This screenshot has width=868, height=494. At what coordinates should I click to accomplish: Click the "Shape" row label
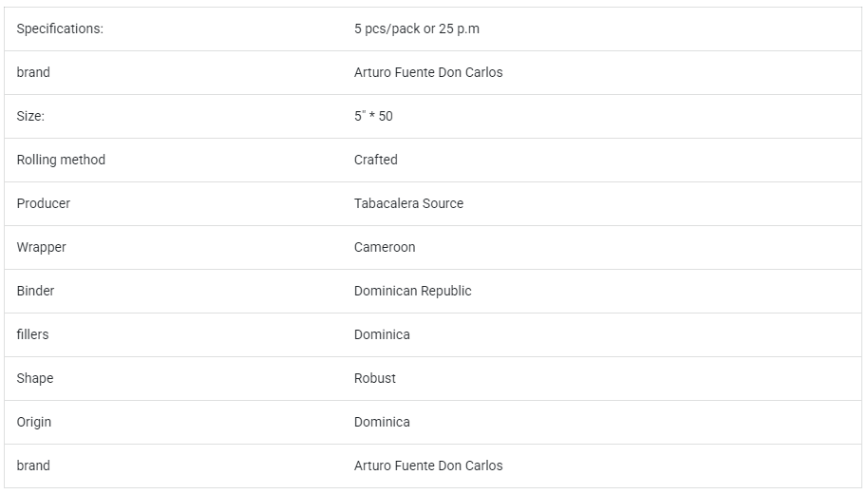pos(34,378)
